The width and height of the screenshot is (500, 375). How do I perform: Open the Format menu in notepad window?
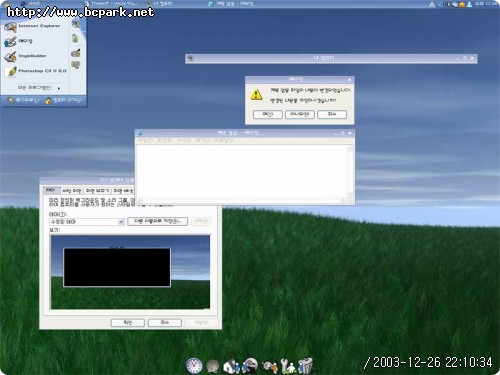point(184,141)
